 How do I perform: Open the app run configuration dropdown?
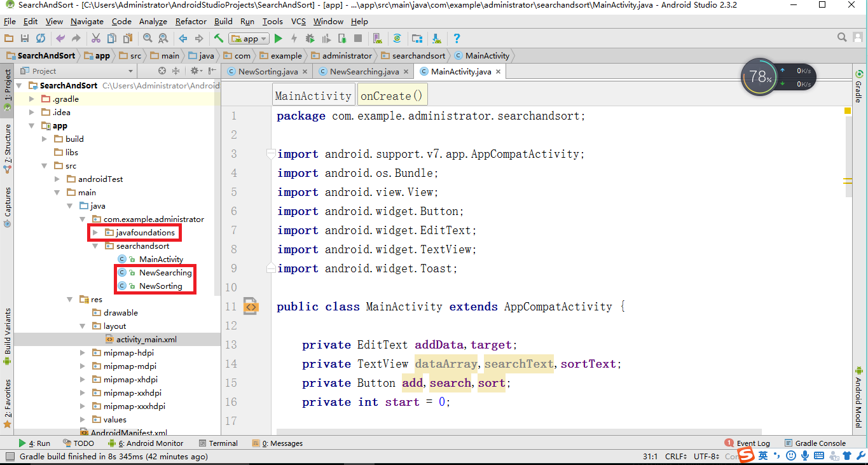point(249,39)
